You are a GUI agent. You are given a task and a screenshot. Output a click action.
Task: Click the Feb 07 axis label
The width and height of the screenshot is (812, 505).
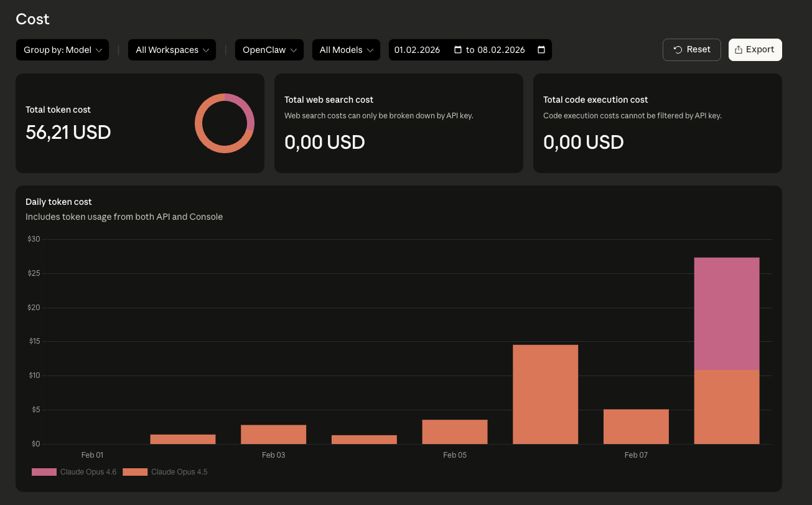636,455
